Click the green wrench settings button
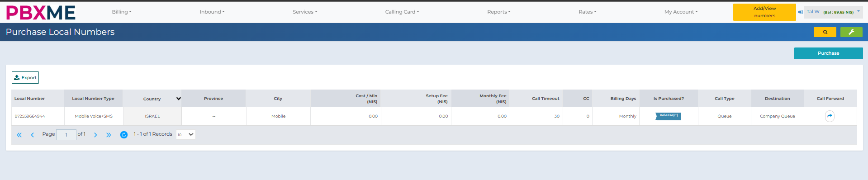Image resolution: width=868 pixels, height=180 pixels. pos(851,32)
